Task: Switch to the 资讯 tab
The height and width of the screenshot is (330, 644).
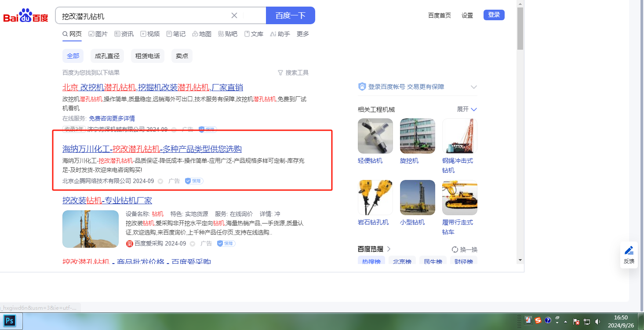Action: (124, 34)
